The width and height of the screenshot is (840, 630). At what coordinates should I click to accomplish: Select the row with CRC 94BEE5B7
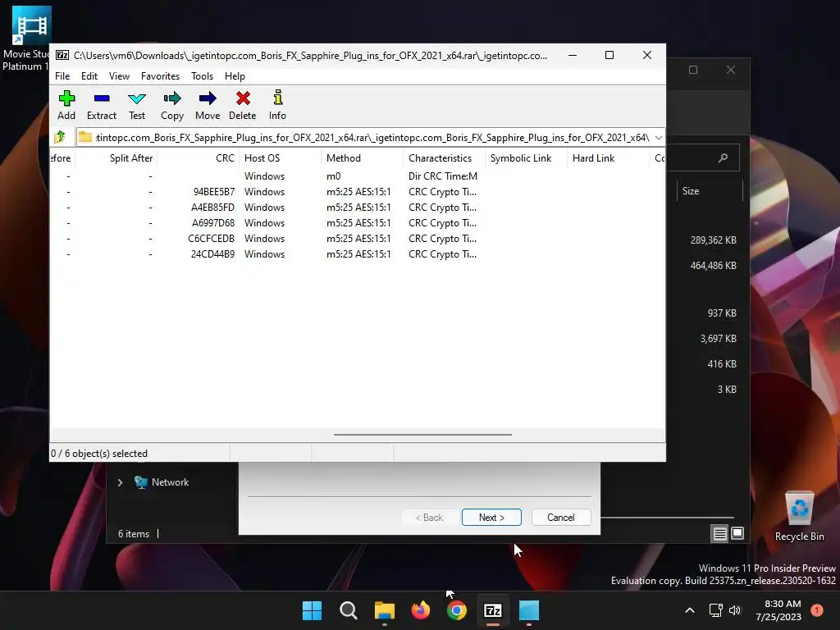(x=358, y=192)
